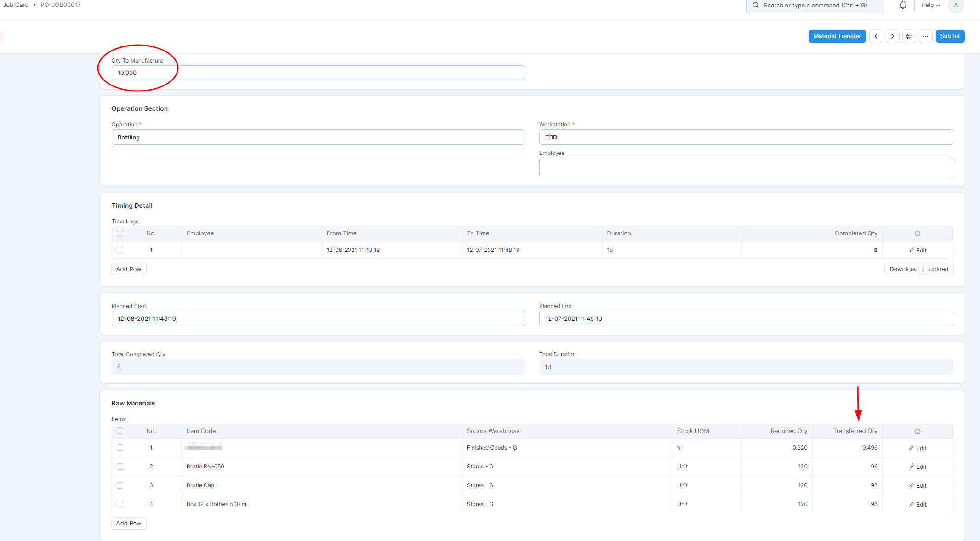Expand the Help dropdown menu
The image size is (980, 541).
click(930, 5)
